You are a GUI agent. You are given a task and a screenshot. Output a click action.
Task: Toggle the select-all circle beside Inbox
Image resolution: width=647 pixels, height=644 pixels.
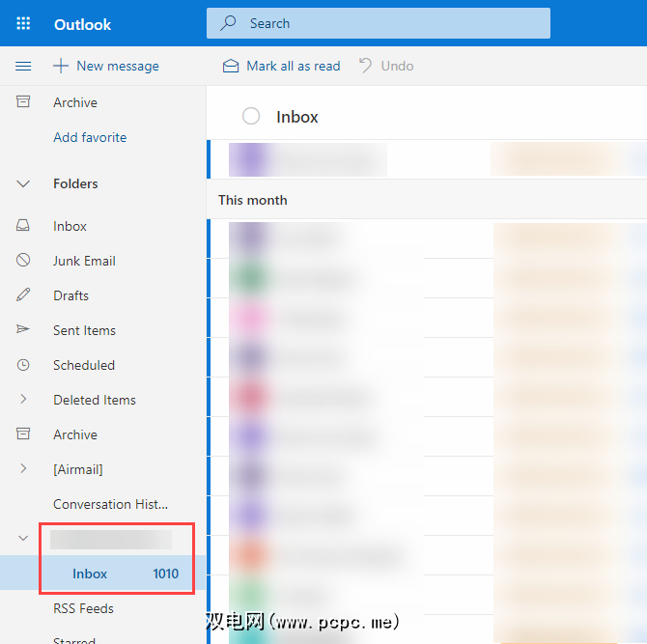[251, 116]
